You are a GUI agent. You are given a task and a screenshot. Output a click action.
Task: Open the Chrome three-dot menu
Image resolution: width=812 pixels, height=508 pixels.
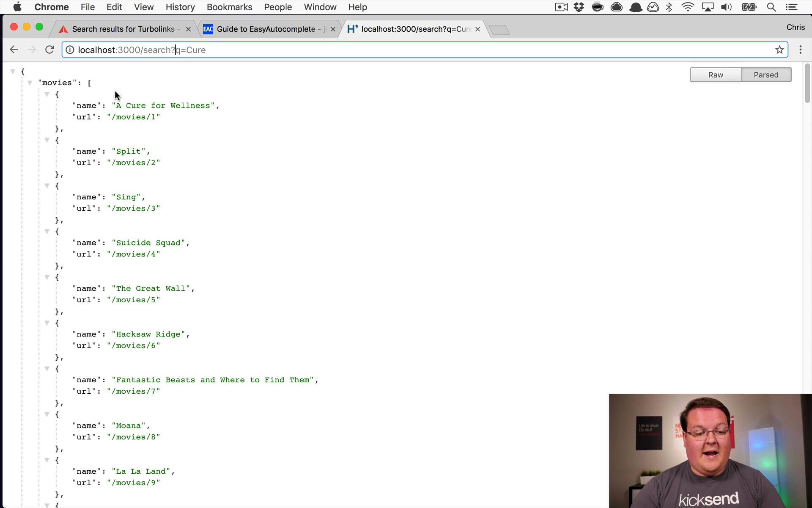coord(800,50)
